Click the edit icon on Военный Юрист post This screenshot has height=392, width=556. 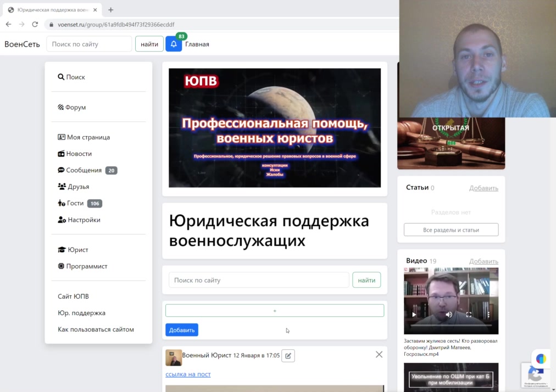tap(288, 356)
